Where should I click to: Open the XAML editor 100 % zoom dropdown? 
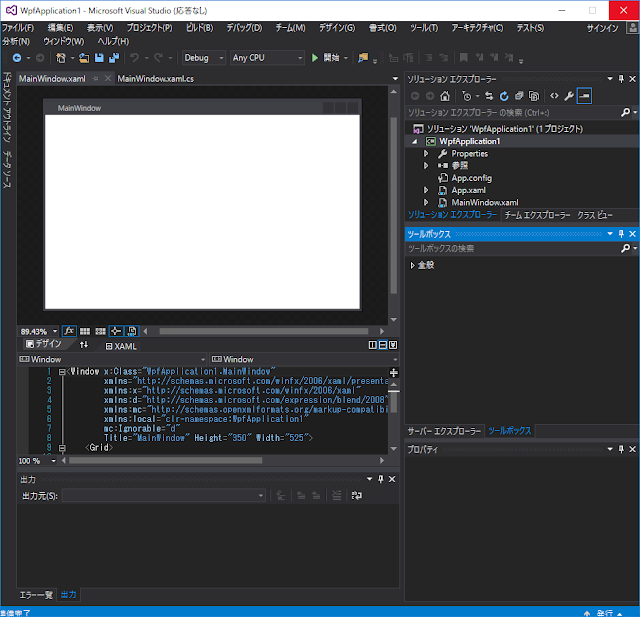[53, 461]
